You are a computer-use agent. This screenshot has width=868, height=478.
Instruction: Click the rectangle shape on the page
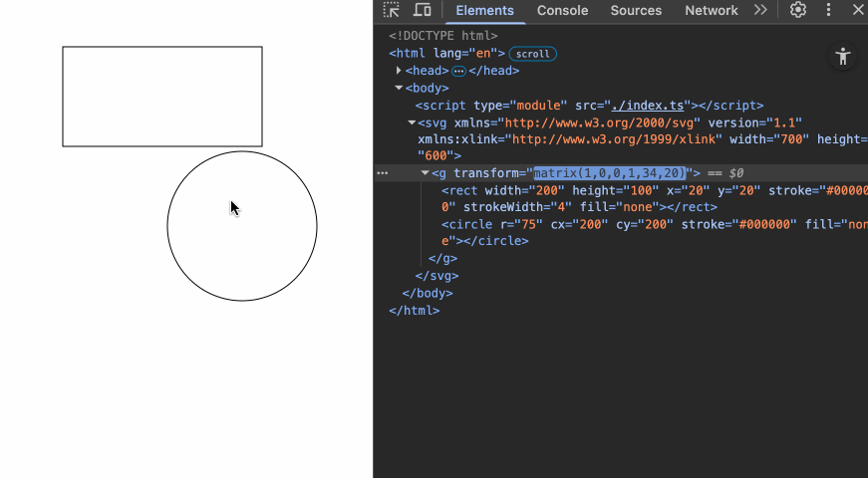pos(162,97)
